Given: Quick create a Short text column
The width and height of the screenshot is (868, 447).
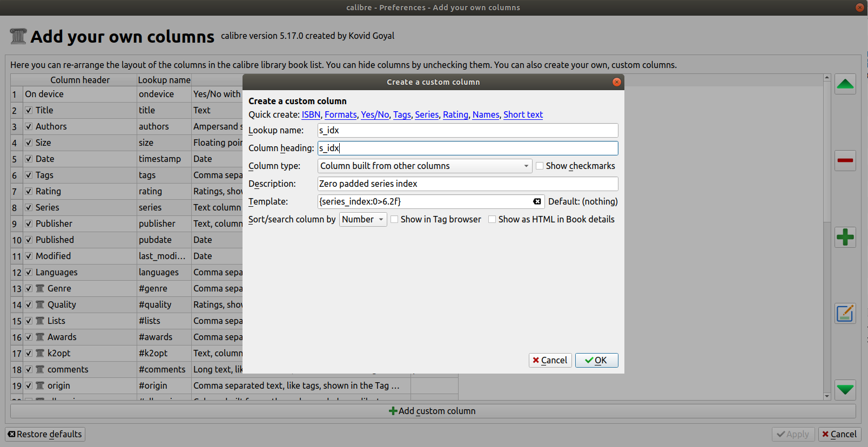Looking at the screenshot, I should click(523, 114).
